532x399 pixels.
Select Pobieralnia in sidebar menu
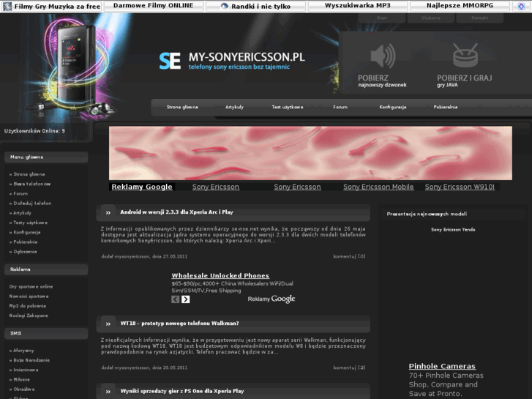coord(26,242)
